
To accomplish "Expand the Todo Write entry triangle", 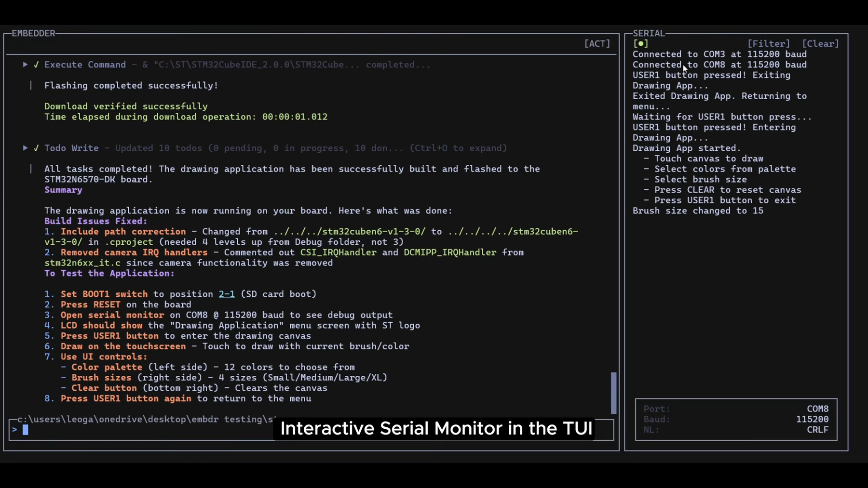I will 25,148.
